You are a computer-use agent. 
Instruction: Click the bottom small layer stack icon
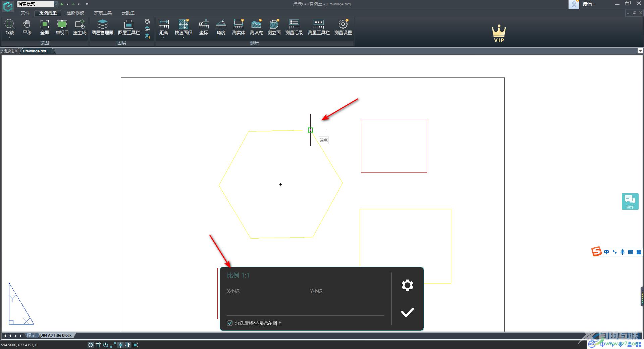coord(147,36)
